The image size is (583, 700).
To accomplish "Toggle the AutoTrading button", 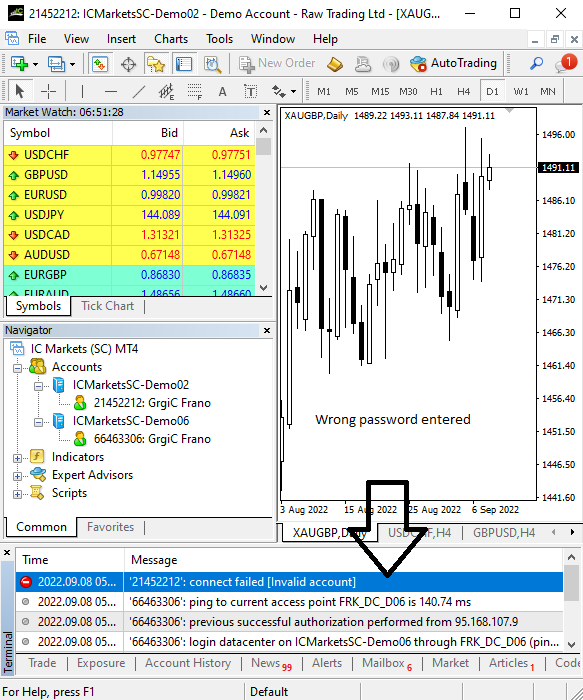I will pos(454,63).
